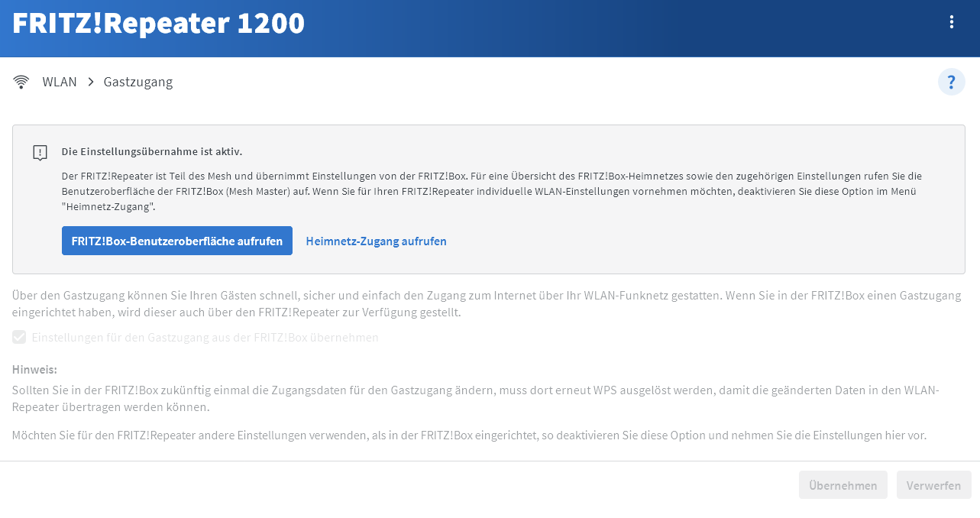
Task: Open the Heimnetz-Zugang aufrufen link
Action: click(376, 241)
